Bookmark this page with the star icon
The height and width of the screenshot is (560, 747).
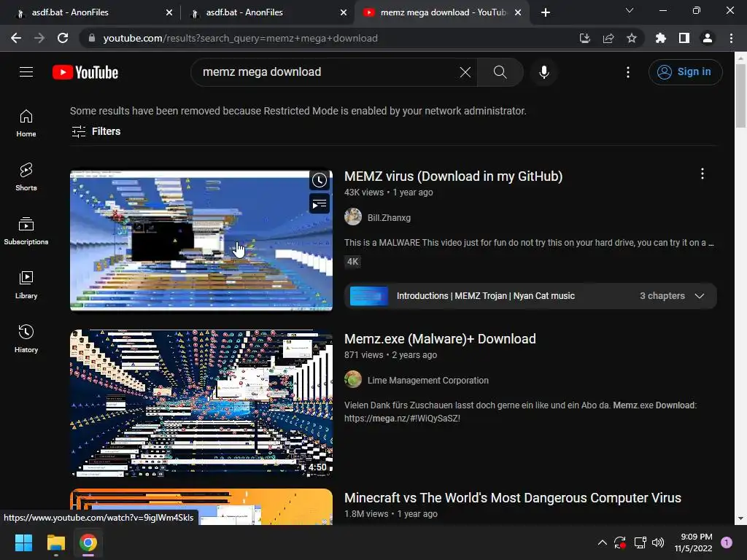pyautogui.click(x=632, y=38)
